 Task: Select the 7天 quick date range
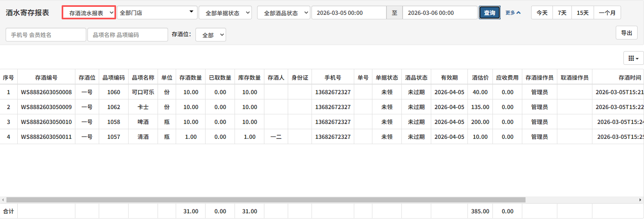coord(562,13)
